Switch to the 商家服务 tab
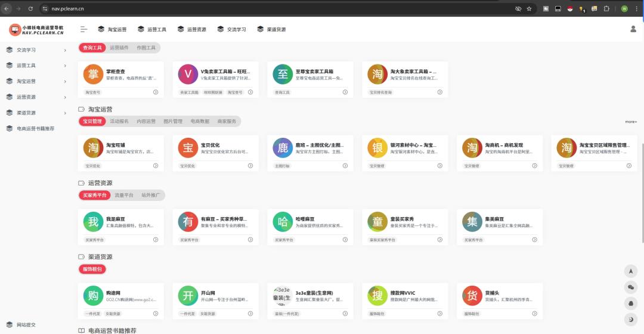The width and height of the screenshot is (644, 334). (227, 121)
